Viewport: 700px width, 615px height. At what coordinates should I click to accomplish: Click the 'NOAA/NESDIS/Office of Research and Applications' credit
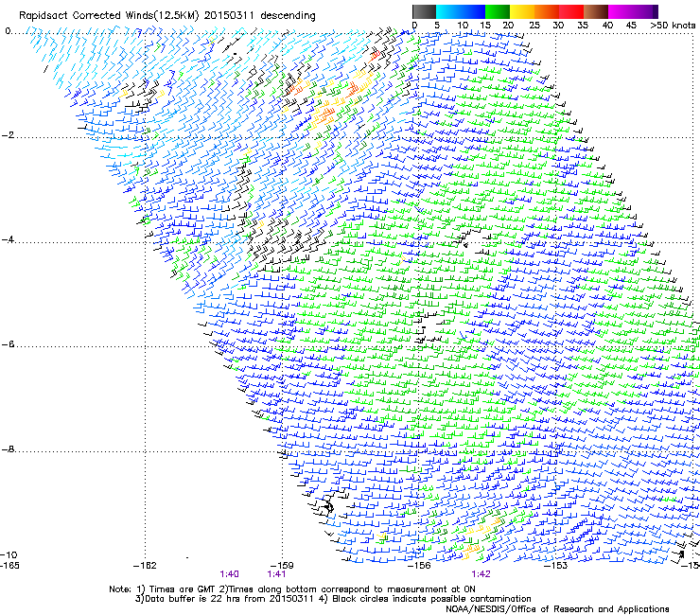pos(557,609)
